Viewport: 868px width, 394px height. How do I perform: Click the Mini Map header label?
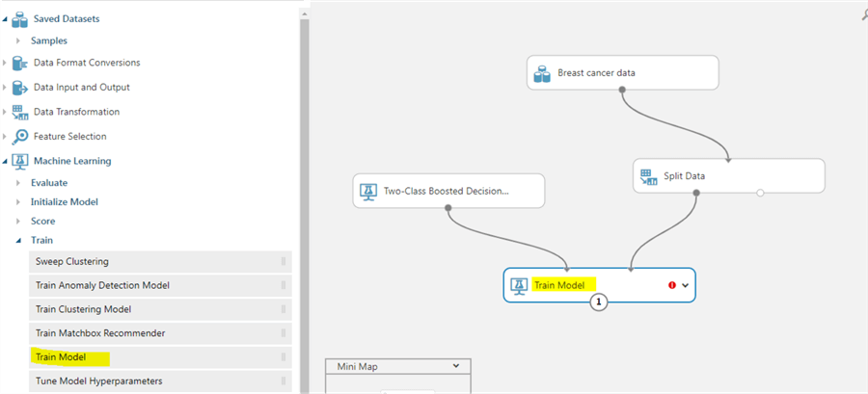point(358,366)
